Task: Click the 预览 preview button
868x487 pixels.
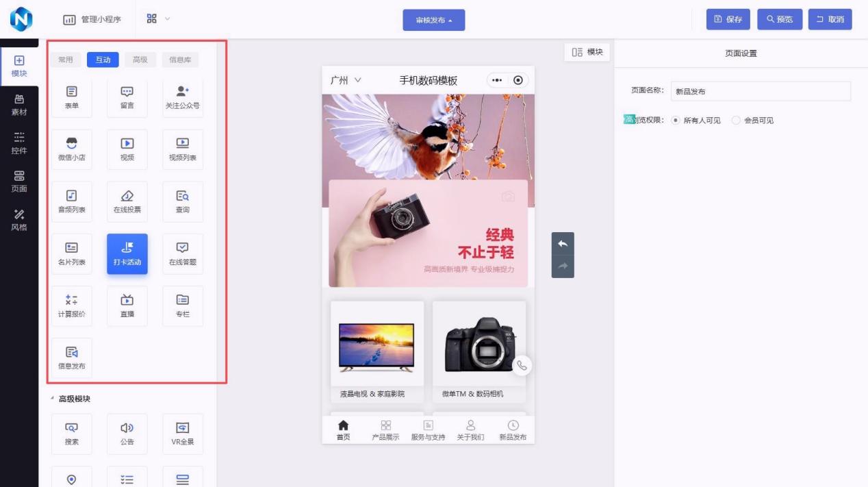Action: point(779,19)
